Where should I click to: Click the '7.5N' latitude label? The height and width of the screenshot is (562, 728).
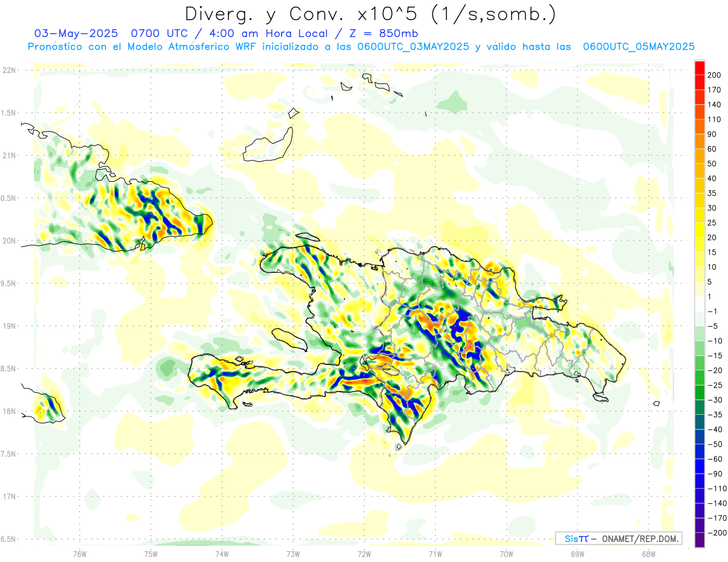pyautogui.click(x=8, y=454)
